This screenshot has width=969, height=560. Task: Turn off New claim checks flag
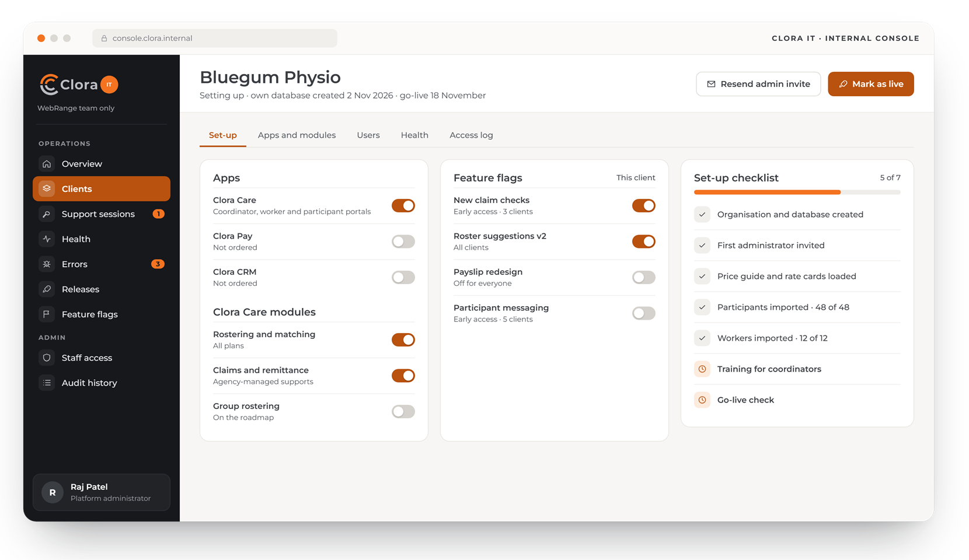pos(644,206)
